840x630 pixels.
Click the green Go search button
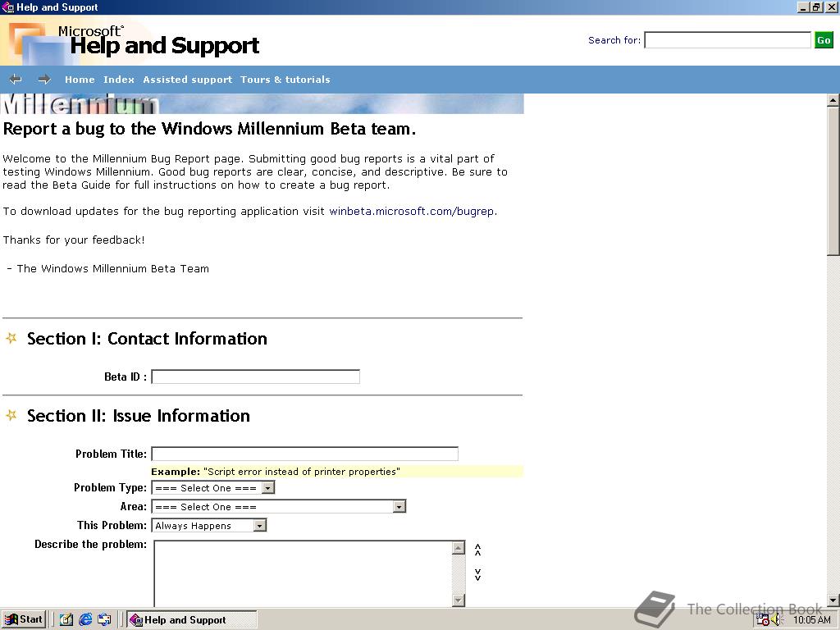824,40
